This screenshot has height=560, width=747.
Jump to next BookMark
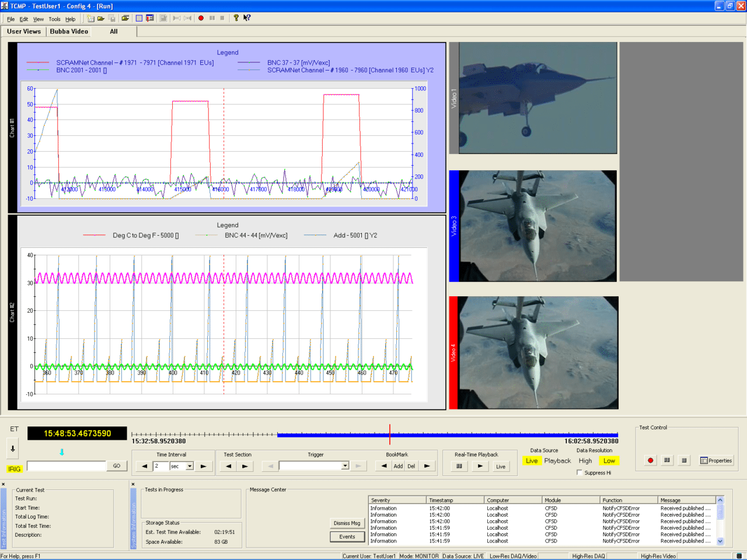pyautogui.click(x=427, y=466)
